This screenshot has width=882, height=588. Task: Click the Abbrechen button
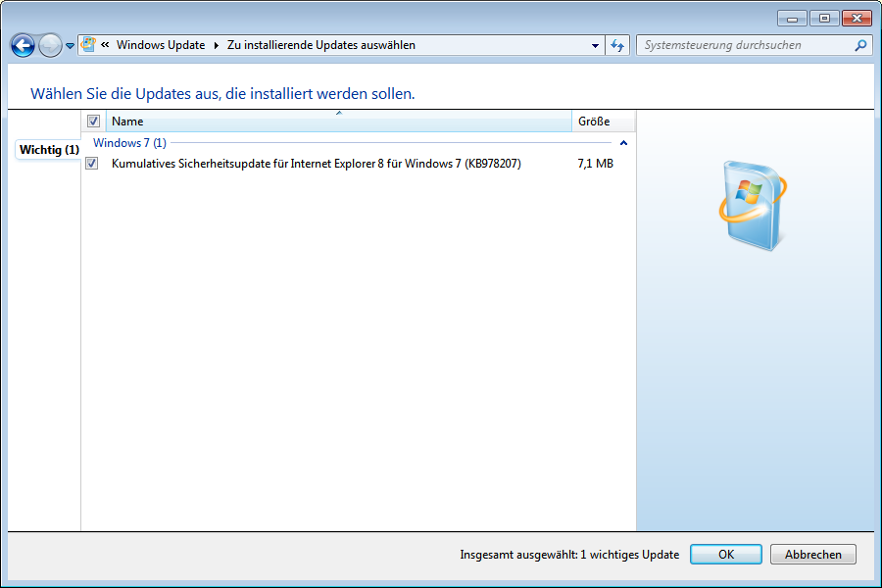pyautogui.click(x=812, y=555)
